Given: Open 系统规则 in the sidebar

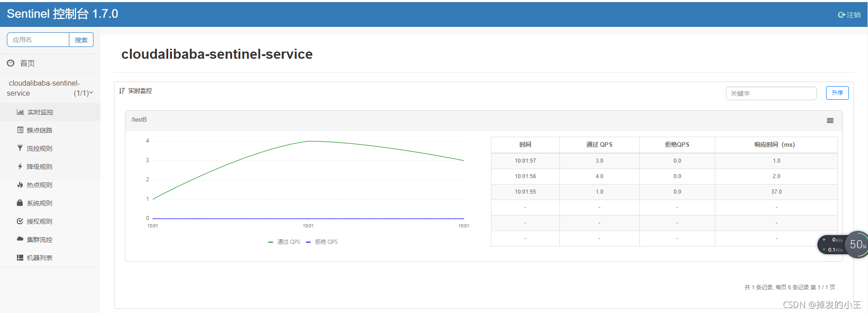Looking at the screenshot, I should tap(50, 203).
